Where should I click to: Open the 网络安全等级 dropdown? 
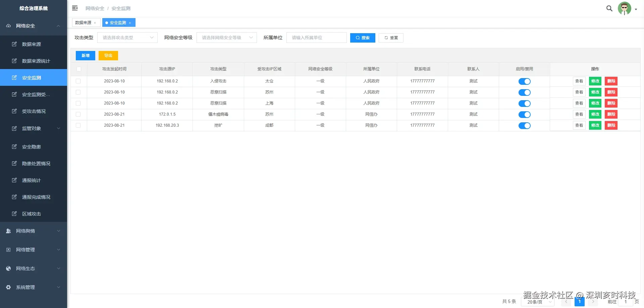point(227,38)
